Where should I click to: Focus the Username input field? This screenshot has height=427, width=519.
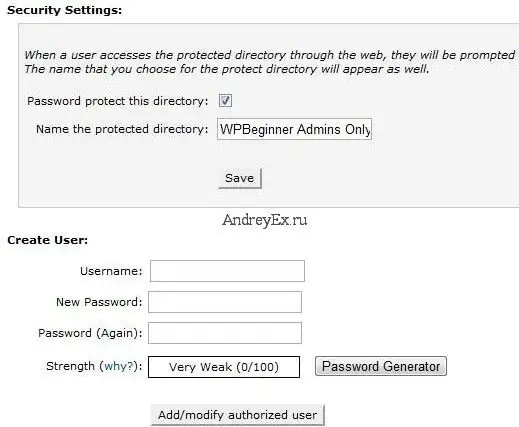(x=227, y=271)
